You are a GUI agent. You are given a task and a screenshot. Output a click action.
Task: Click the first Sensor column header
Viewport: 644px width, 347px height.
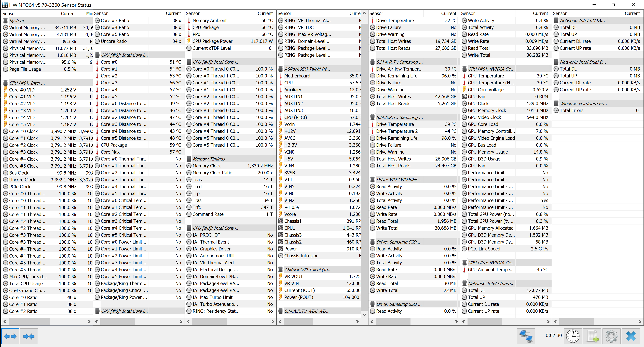[9, 14]
